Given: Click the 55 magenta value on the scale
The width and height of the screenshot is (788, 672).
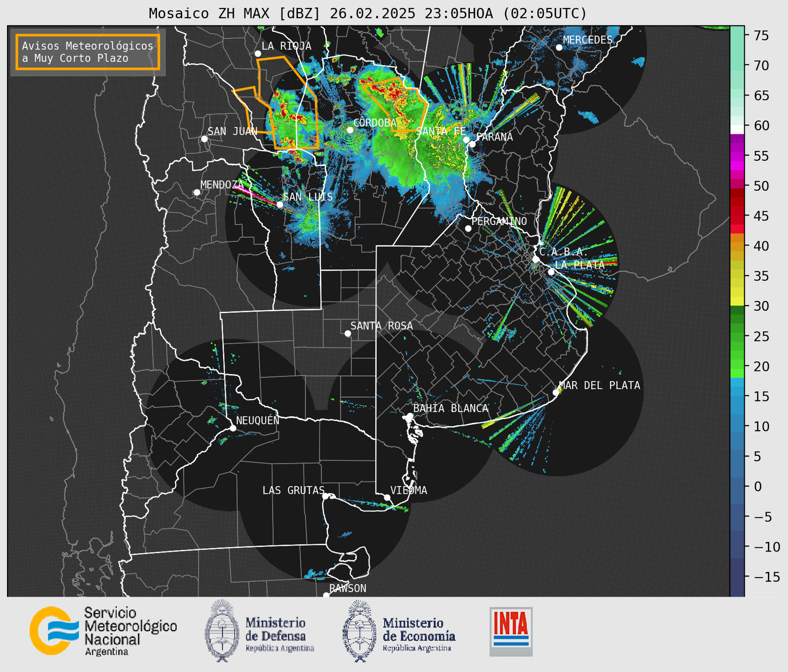Looking at the screenshot, I should [x=761, y=156].
